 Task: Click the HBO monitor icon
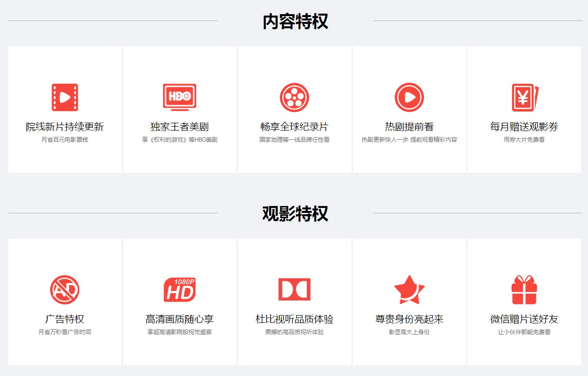coord(180,96)
